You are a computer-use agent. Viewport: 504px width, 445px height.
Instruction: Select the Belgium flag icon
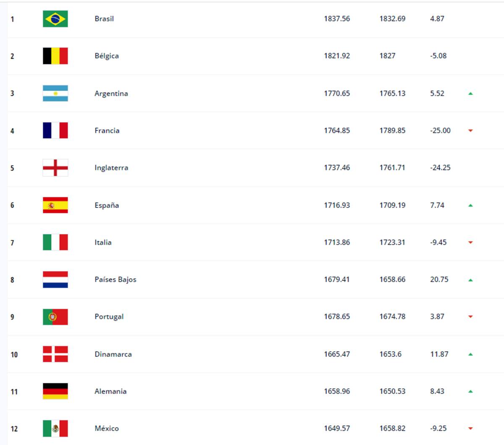(x=55, y=56)
